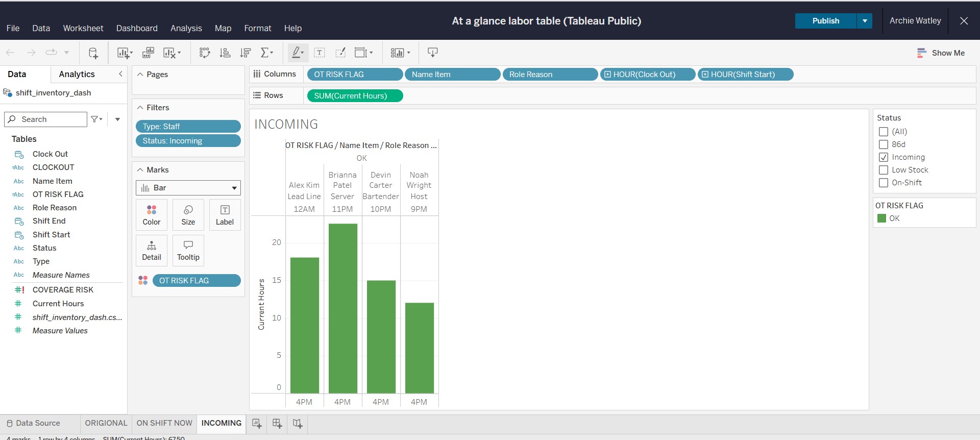Screen dimensions: 980x440
Task: Expand the Publish button dropdown arrow
Action: (865, 21)
